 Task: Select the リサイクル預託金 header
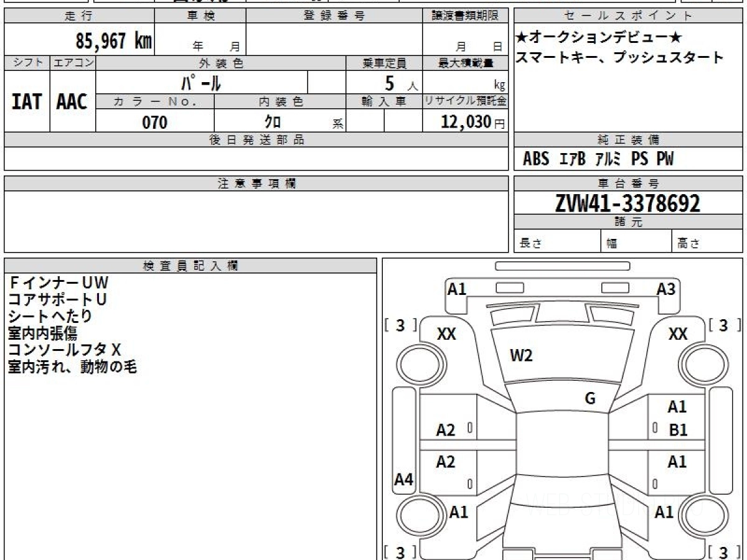465,102
